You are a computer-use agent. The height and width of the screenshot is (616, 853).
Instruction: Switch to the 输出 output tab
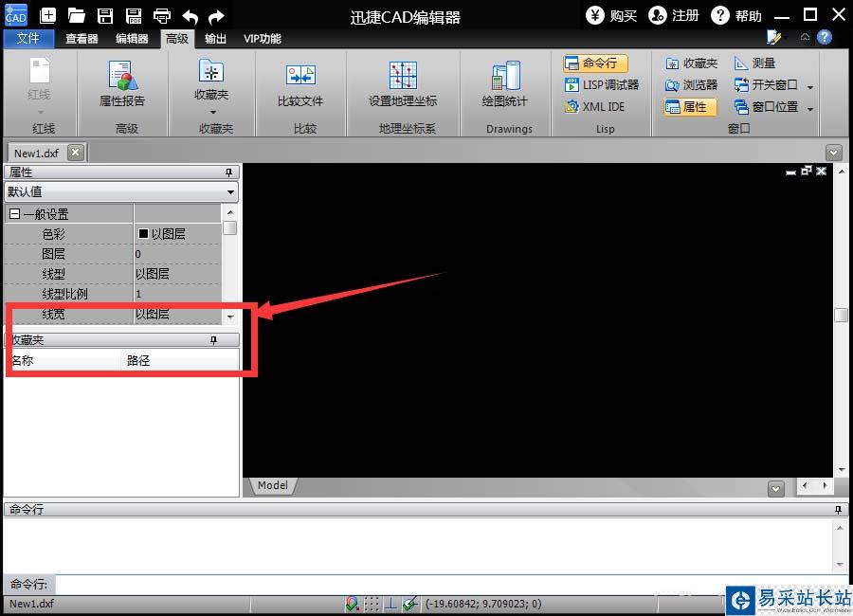[x=215, y=39]
